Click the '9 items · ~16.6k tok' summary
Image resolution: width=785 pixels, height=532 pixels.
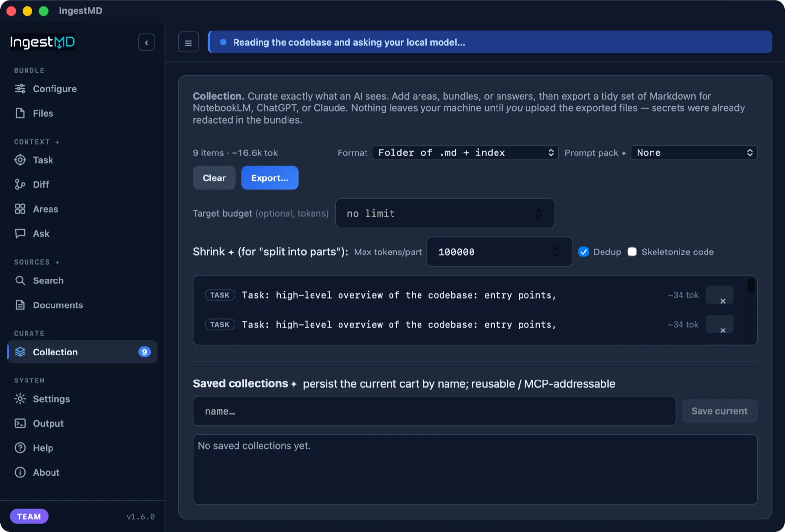(235, 153)
